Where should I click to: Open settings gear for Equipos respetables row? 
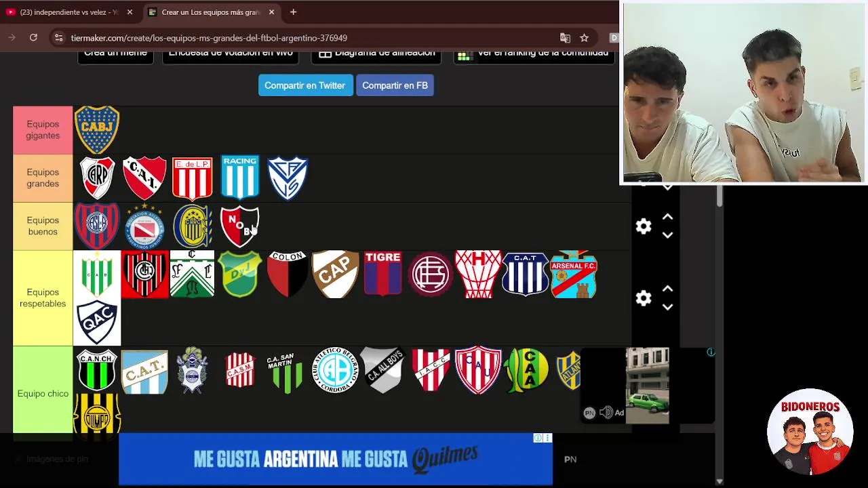coord(644,298)
